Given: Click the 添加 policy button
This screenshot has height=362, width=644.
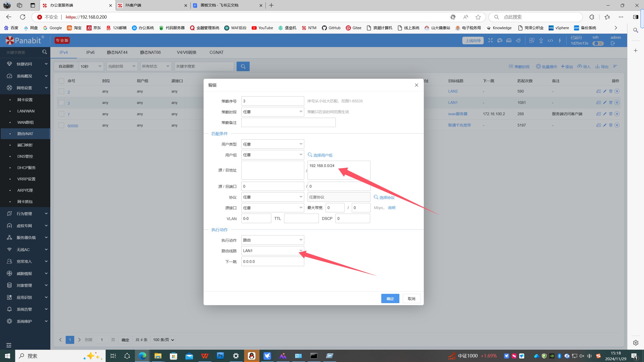Looking at the screenshot, I should [567, 66].
